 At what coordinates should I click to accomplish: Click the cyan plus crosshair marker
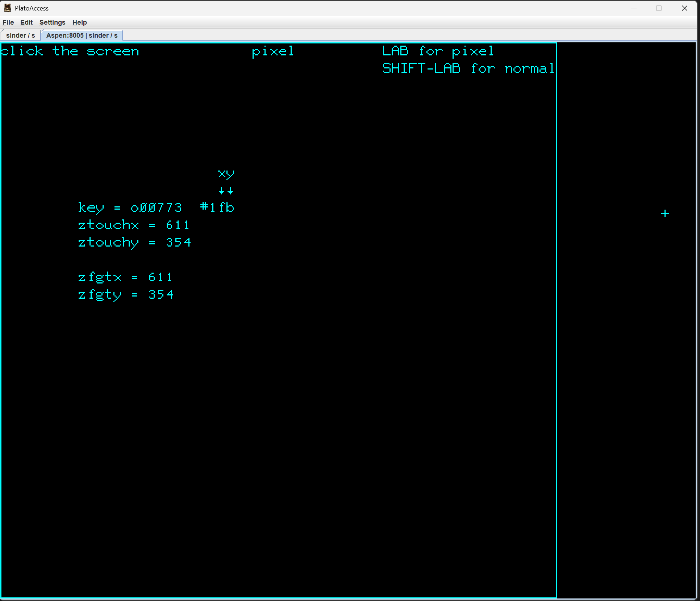click(665, 214)
